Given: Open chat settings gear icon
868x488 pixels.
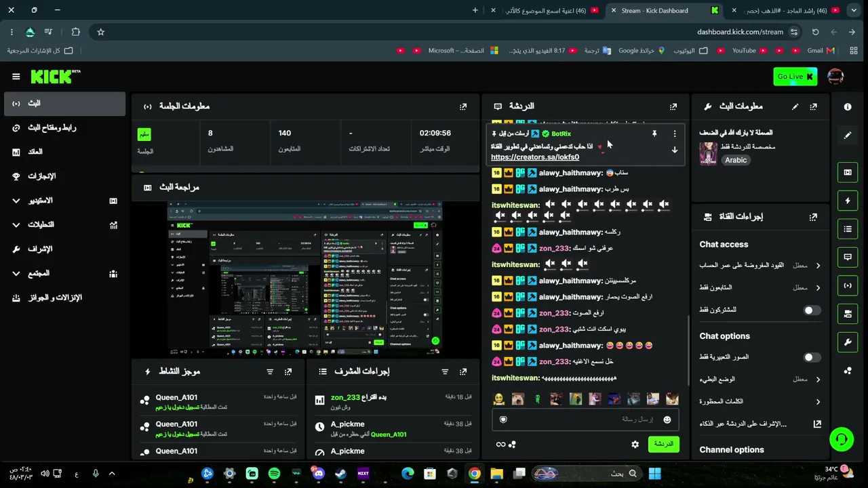Looking at the screenshot, I should coord(635,445).
